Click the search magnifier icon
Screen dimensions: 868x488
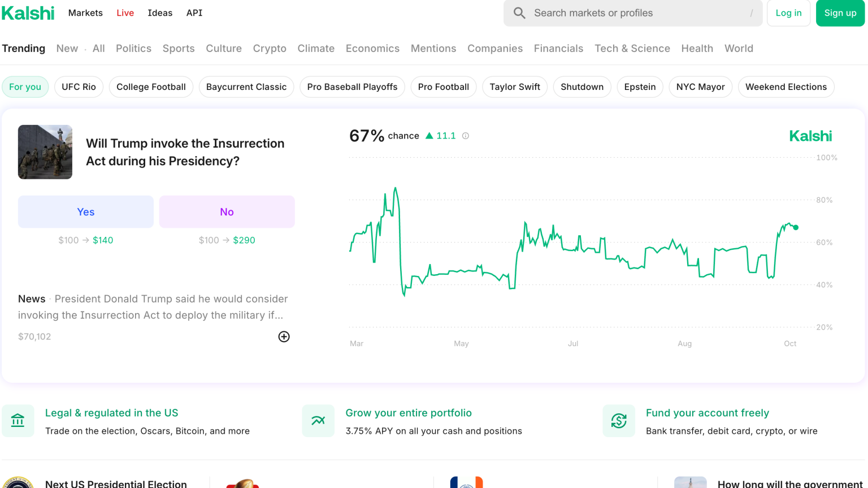click(519, 13)
